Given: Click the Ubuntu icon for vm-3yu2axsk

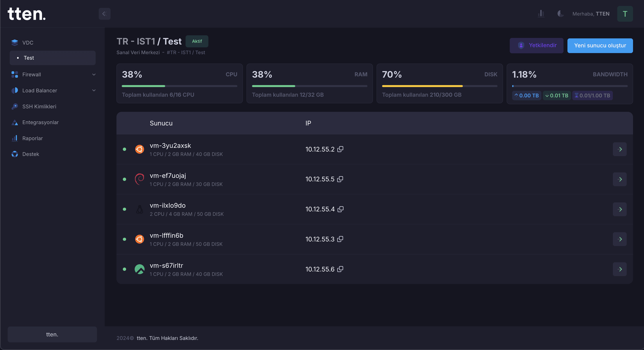Looking at the screenshot, I should (140, 149).
